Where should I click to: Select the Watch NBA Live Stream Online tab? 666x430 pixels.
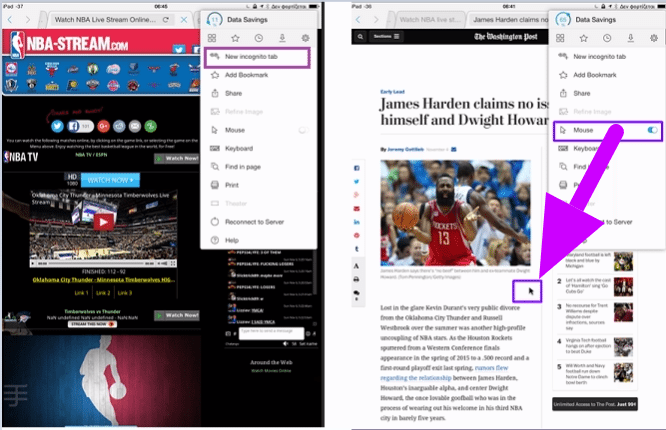click(105, 20)
